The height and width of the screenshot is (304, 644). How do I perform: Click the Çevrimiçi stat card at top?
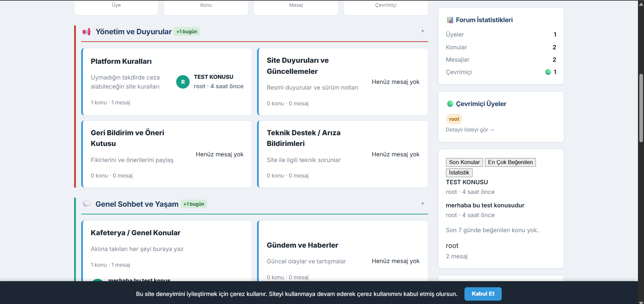tap(386, 7)
